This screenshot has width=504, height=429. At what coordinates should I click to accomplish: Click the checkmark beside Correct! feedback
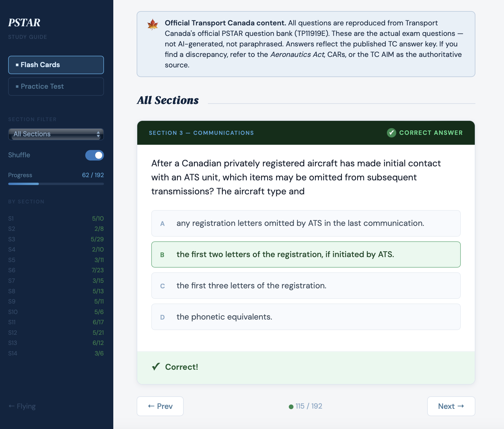(x=156, y=367)
